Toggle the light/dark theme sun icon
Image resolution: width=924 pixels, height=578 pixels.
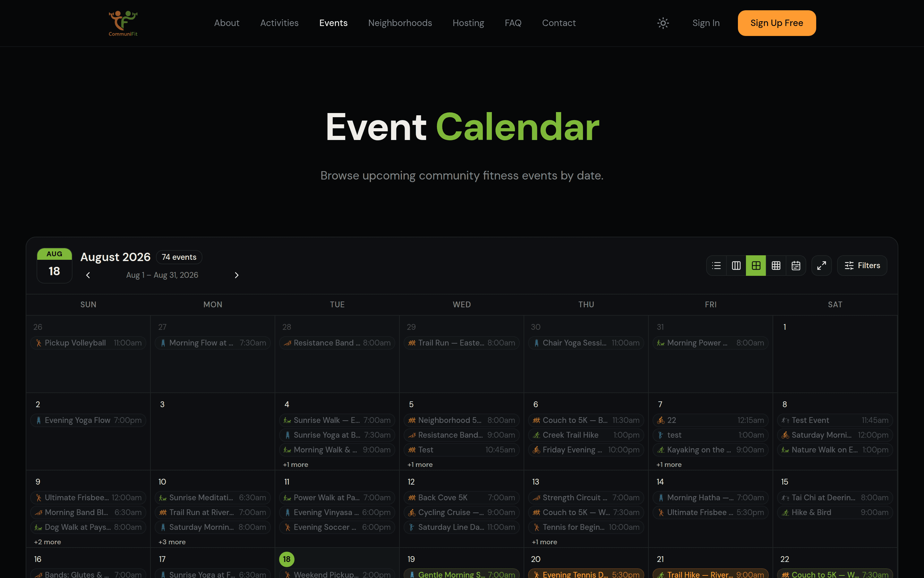tap(663, 23)
